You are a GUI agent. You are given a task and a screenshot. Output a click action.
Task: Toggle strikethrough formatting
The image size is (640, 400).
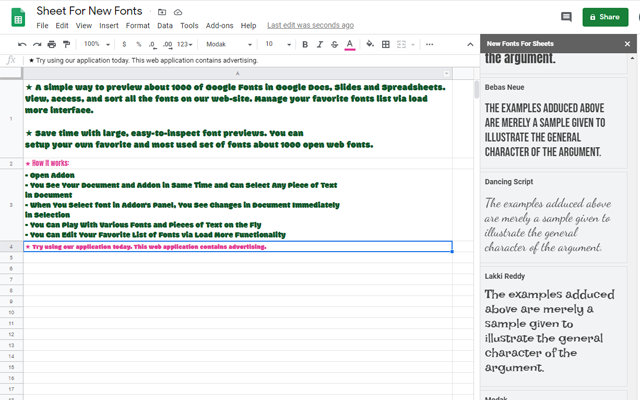coord(334,44)
